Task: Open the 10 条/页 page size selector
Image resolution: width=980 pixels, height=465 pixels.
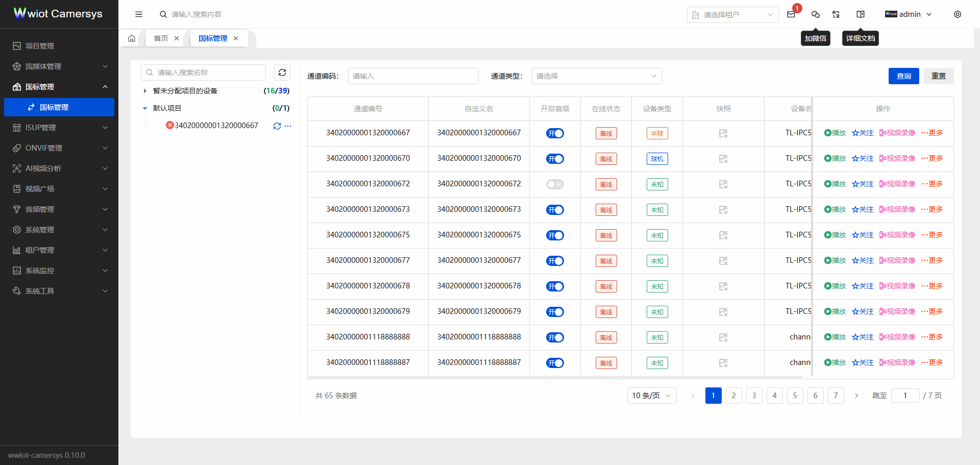Action: (x=651, y=395)
